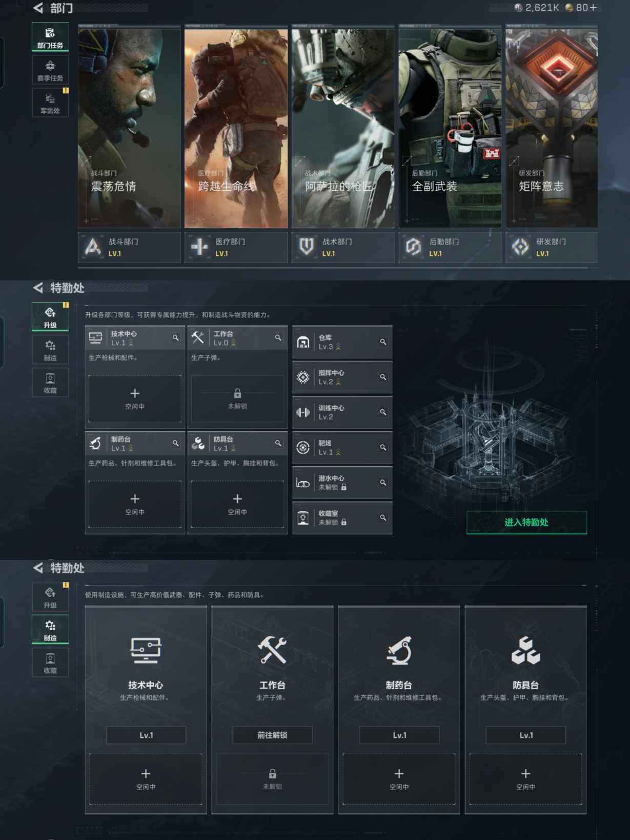Click magnifier icon on 指挥中心 row
This screenshot has height=840, width=630.
point(383,377)
